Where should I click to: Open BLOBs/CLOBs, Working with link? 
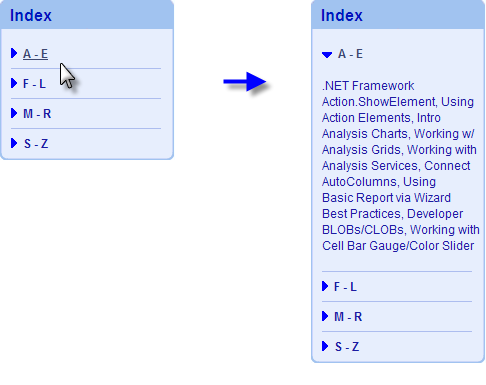pos(401,230)
